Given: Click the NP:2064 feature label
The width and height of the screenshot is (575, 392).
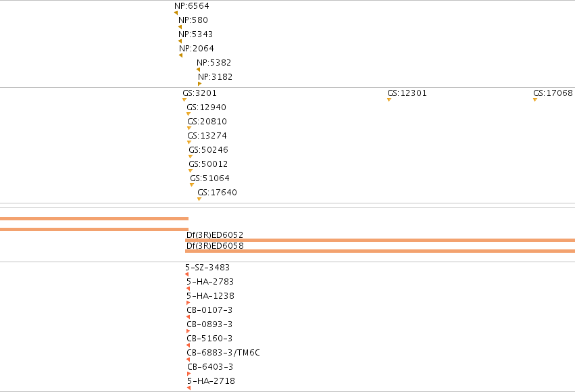Looking at the screenshot, I should 197,49.
